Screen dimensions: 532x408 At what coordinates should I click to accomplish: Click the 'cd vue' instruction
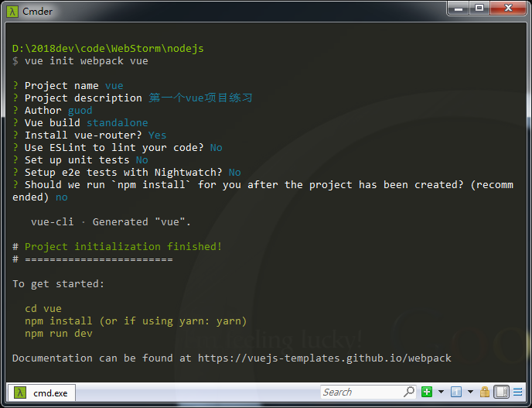pos(43,308)
